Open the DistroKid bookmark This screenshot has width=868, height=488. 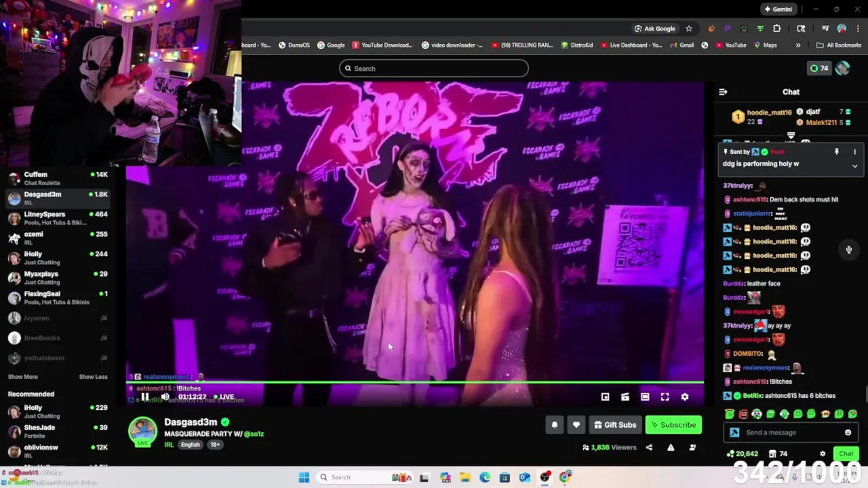577,45
